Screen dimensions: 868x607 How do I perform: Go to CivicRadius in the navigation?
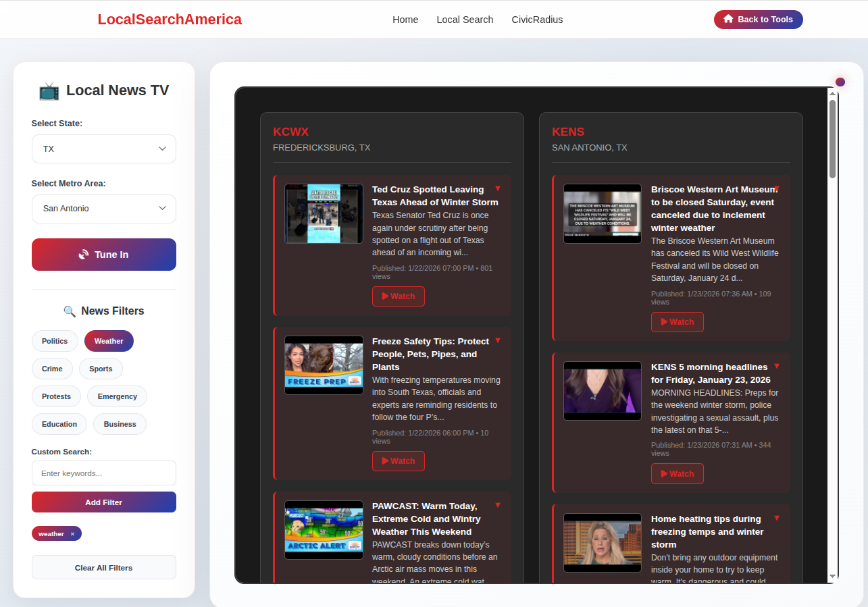pos(537,20)
